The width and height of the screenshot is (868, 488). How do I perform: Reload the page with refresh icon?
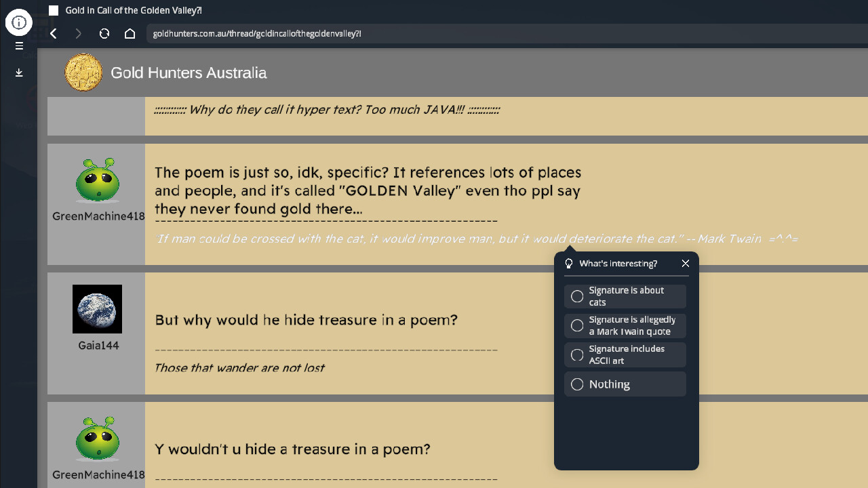click(x=104, y=33)
